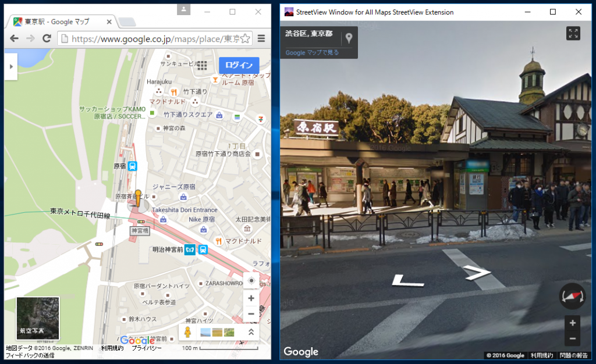Click the Pegman Street View icon
The image size is (596, 364).
tap(187, 332)
